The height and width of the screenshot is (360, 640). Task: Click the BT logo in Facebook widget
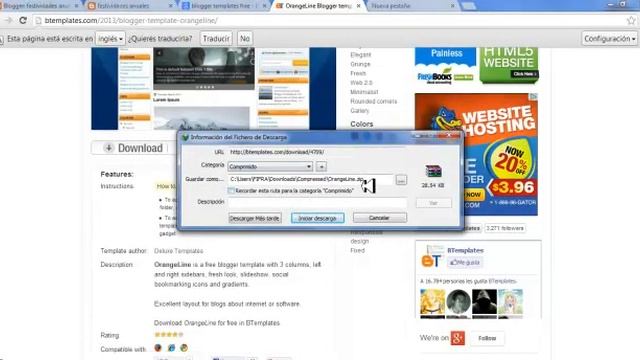point(432,257)
